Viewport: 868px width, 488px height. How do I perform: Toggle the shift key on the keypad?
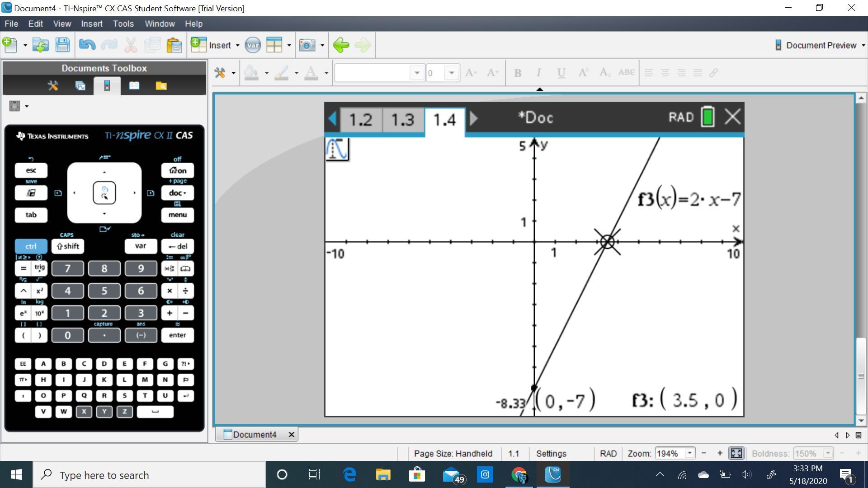(x=68, y=246)
